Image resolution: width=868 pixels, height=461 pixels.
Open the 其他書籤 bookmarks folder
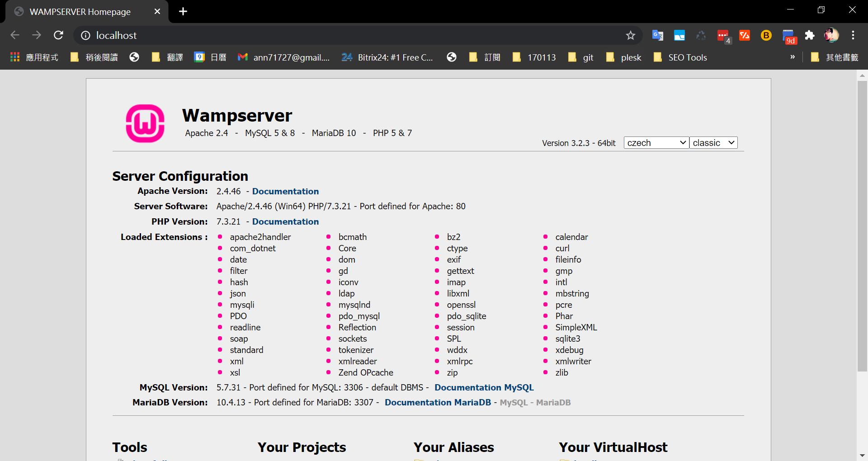(835, 57)
